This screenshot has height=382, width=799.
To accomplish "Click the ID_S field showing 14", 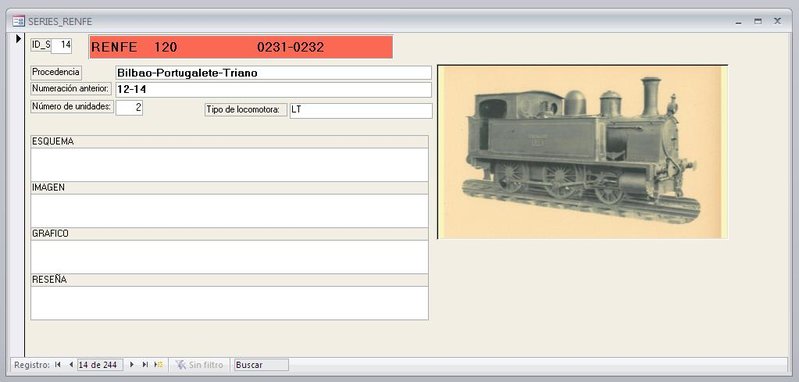I will [62, 45].
